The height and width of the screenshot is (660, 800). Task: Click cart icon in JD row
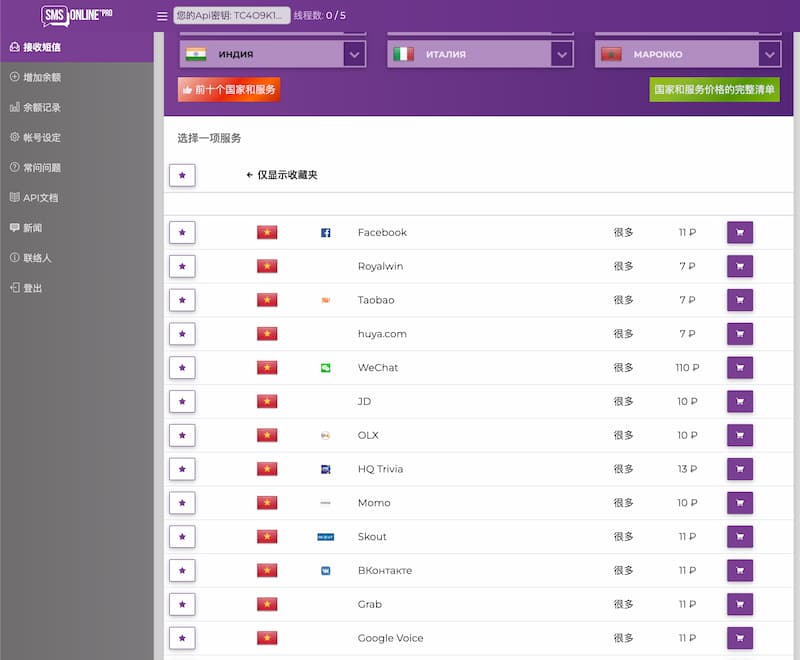739,401
